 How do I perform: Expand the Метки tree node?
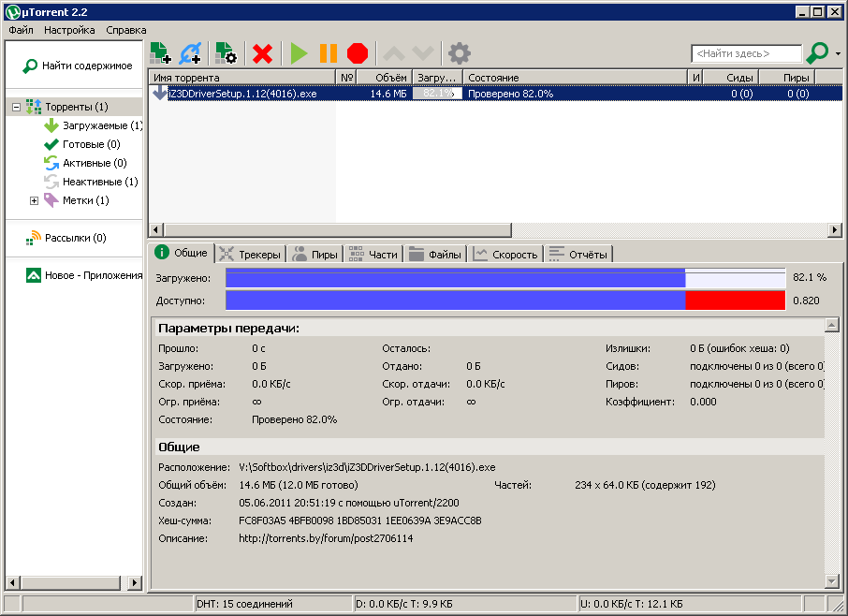(35, 200)
